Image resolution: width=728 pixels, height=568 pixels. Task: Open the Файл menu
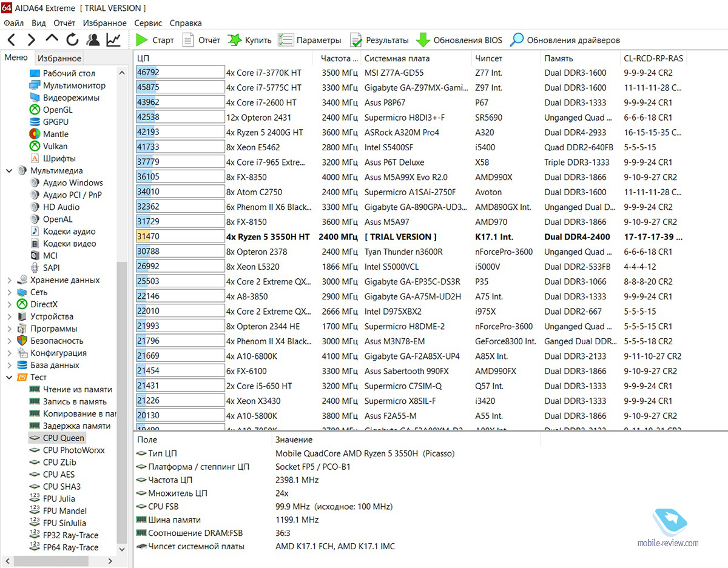[x=14, y=23]
